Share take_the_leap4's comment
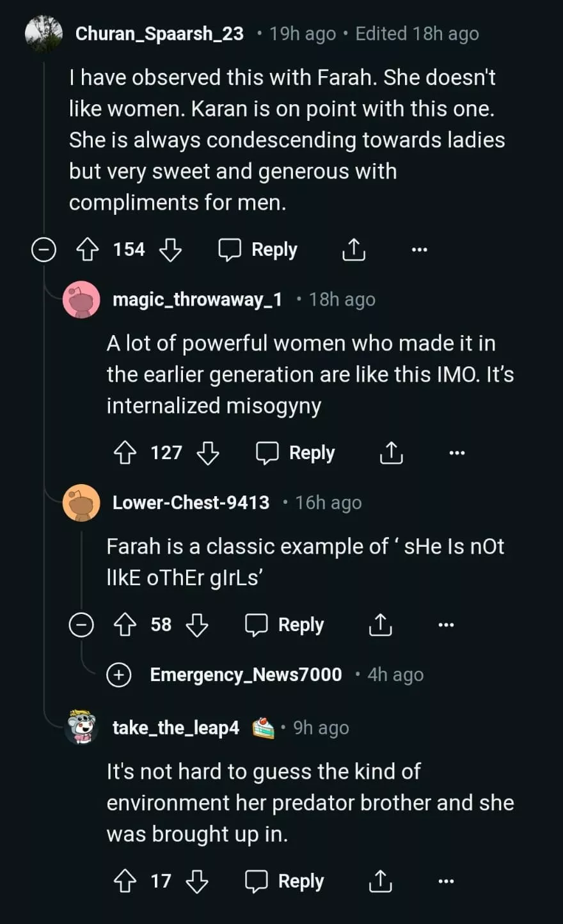 coord(380,881)
